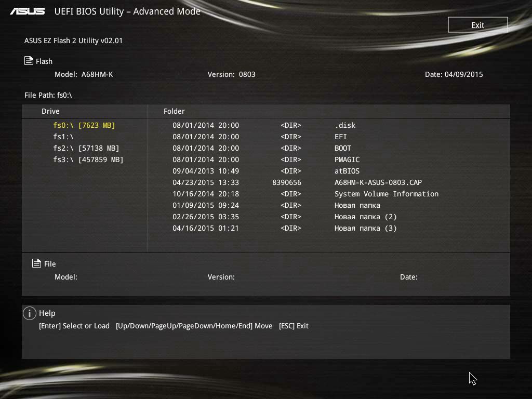Click the Exit button

[478, 25]
